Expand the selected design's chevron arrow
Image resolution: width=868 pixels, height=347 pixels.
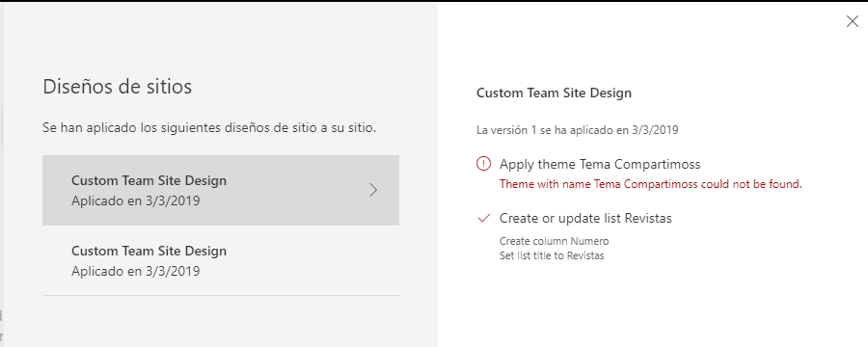pyautogui.click(x=373, y=191)
